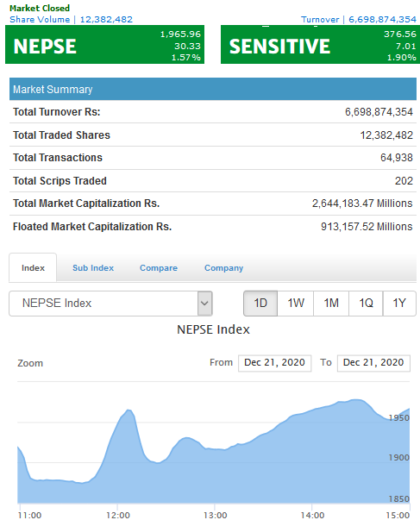Click the 14:00 mark on chart axis

tap(312, 515)
